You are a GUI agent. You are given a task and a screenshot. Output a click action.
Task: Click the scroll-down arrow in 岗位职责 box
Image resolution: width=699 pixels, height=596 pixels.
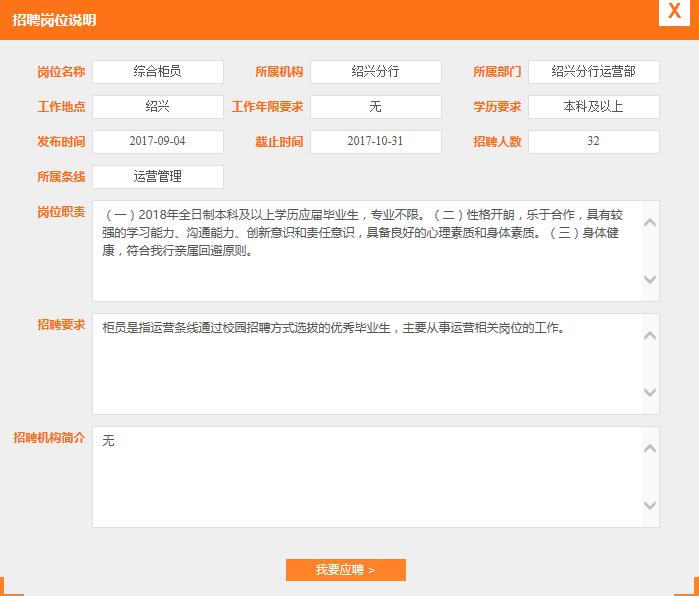click(x=649, y=280)
